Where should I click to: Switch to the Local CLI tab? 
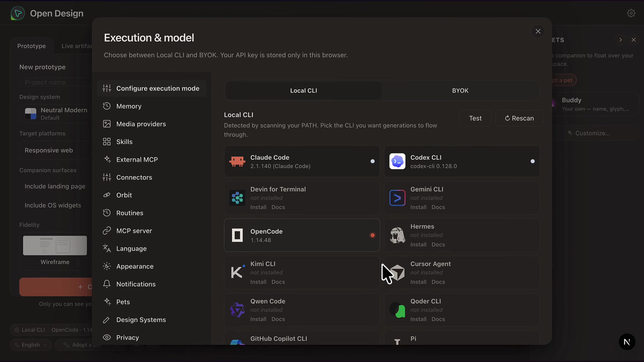click(303, 90)
